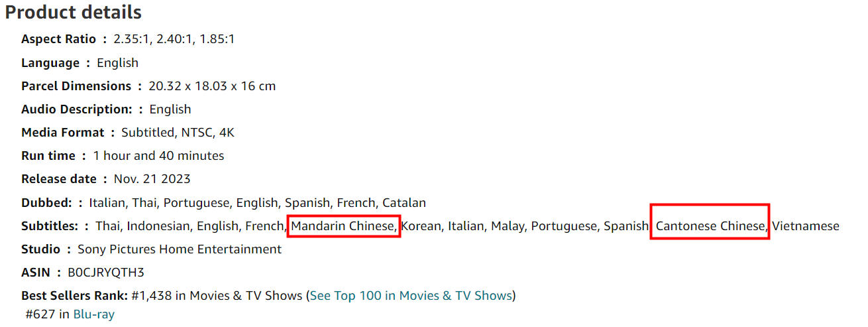This screenshot has width=868, height=327.
Task: Click the Media Format value Subtitled, NTSC, 4K
Action: pyautogui.click(x=178, y=133)
